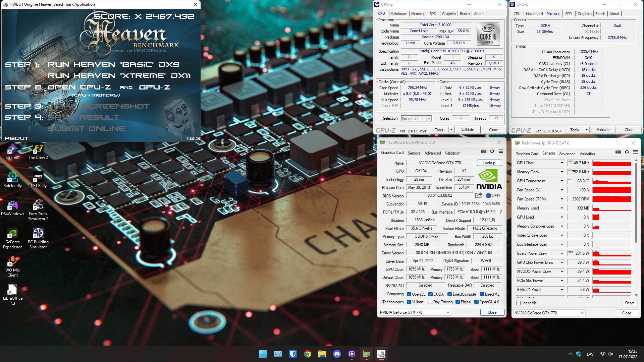This screenshot has height=362, width=644.
Task: Open Bench tab in left CPU-Z
Action: coord(465,14)
